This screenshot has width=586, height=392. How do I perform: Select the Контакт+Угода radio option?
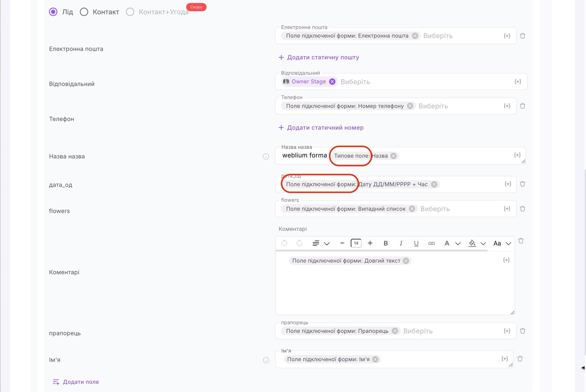(x=130, y=12)
